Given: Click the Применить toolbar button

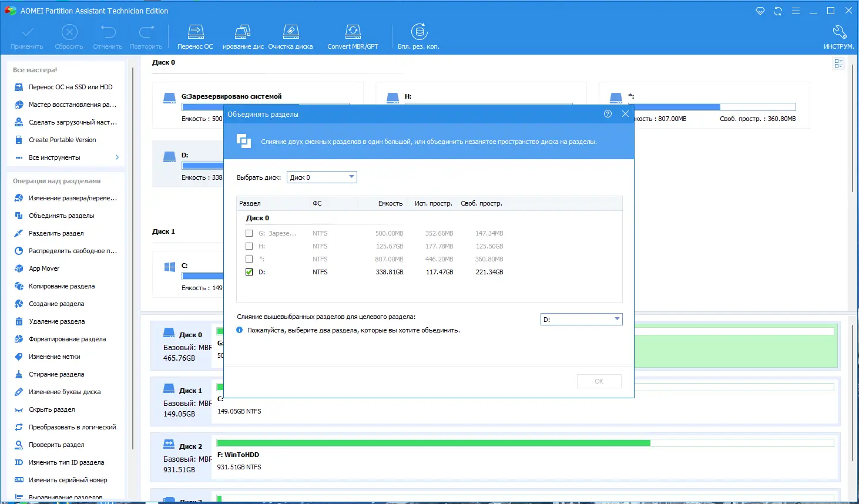Looking at the screenshot, I should point(27,37).
